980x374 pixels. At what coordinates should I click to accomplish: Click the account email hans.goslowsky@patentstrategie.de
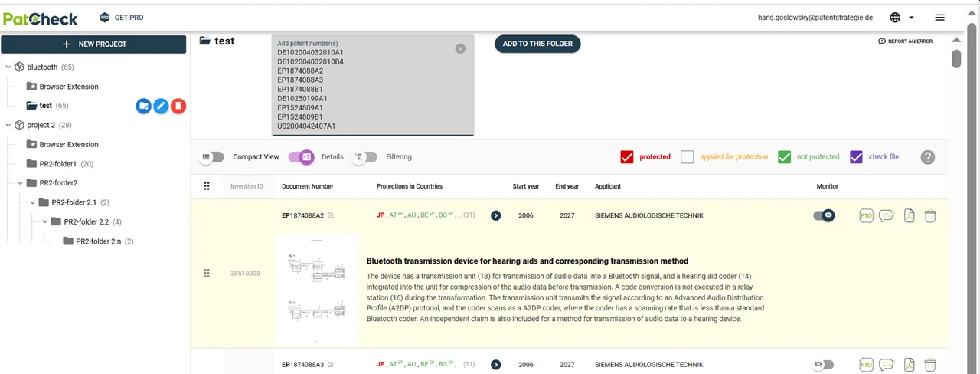(815, 17)
